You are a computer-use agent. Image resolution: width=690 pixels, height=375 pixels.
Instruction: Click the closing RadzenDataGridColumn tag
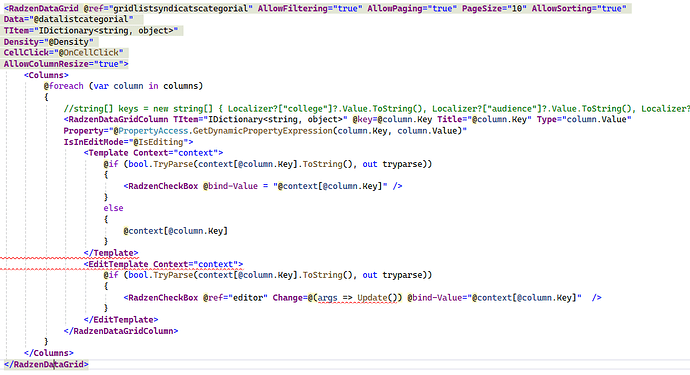(x=121, y=331)
